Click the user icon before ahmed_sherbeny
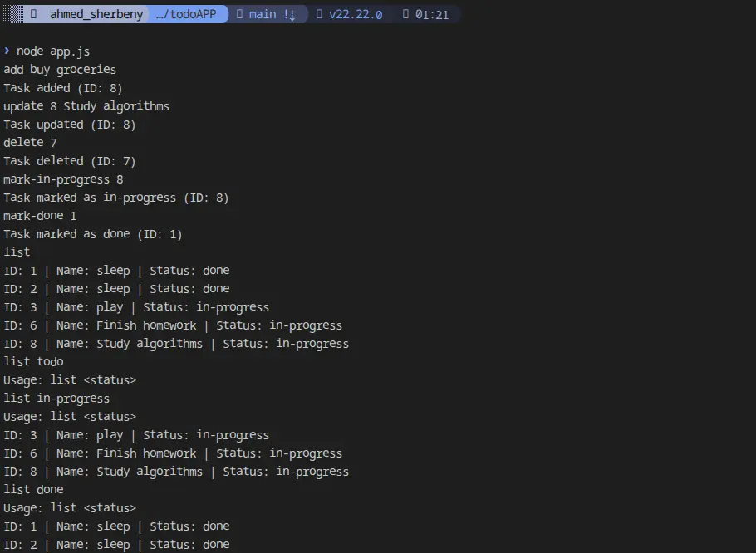Image resolution: width=756 pixels, height=553 pixels. (x=32, y=14)
